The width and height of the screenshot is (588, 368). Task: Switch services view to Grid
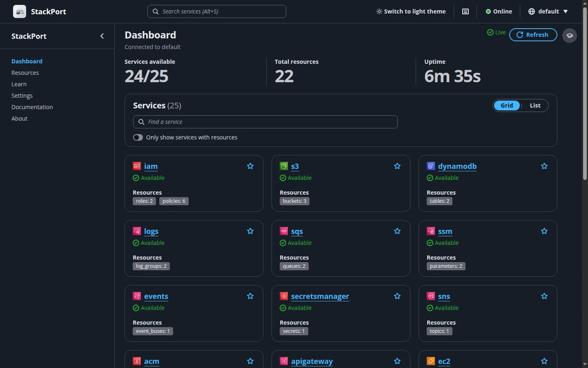pyautogui.click(x=507, y=105)
